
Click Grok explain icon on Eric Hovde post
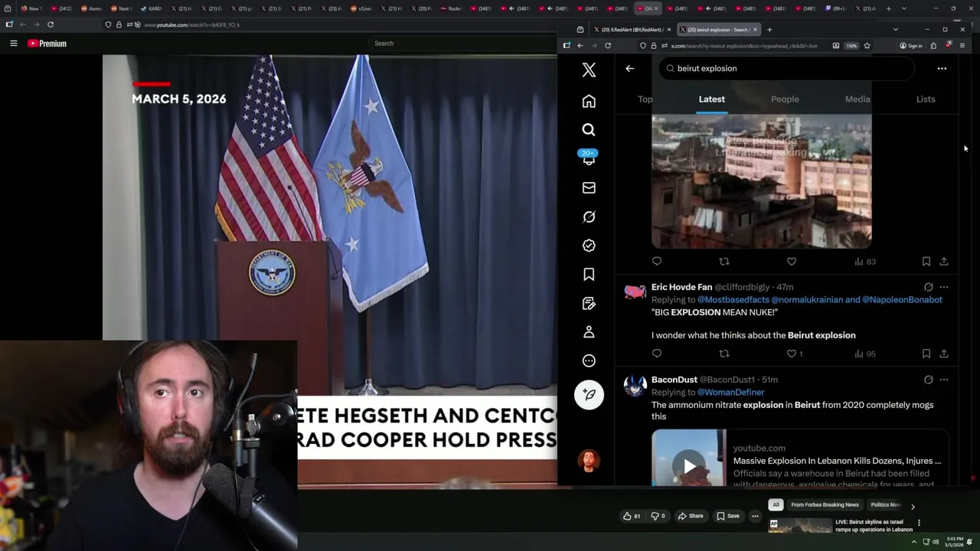click(x=928, y=287)
